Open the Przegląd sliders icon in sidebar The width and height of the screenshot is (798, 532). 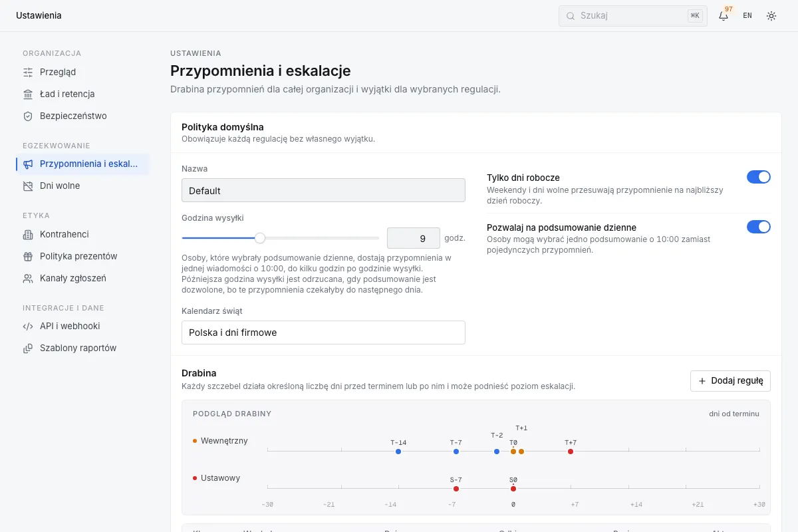(x=28, y=72)
